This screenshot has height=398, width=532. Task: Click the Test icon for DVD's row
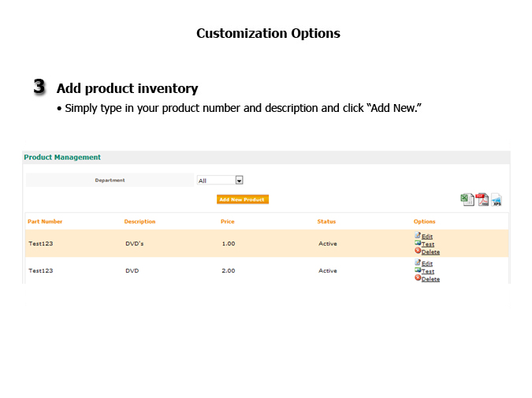tap(418, 244)
